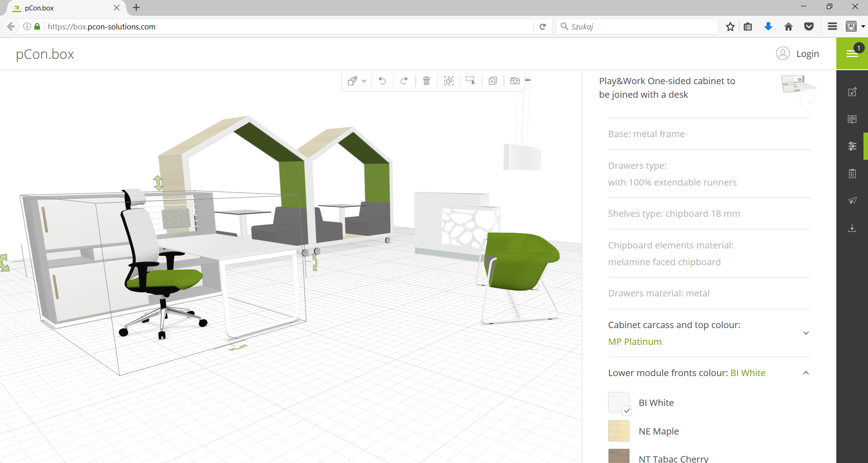868x463 pixels.
Task: Select the BI White colour swatch
Action: click(x=619, y=402)
